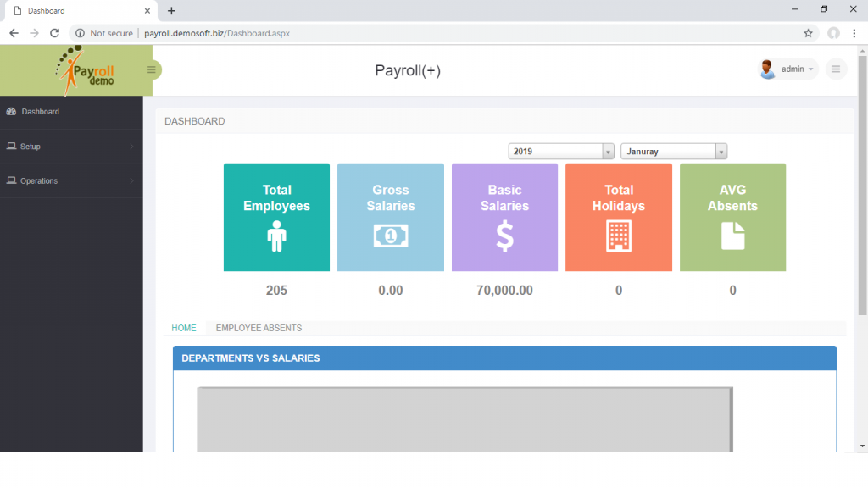This screenshot has height=488, width=868.
Task: Click the Total Employees person icon
Action: coord(276,237)
